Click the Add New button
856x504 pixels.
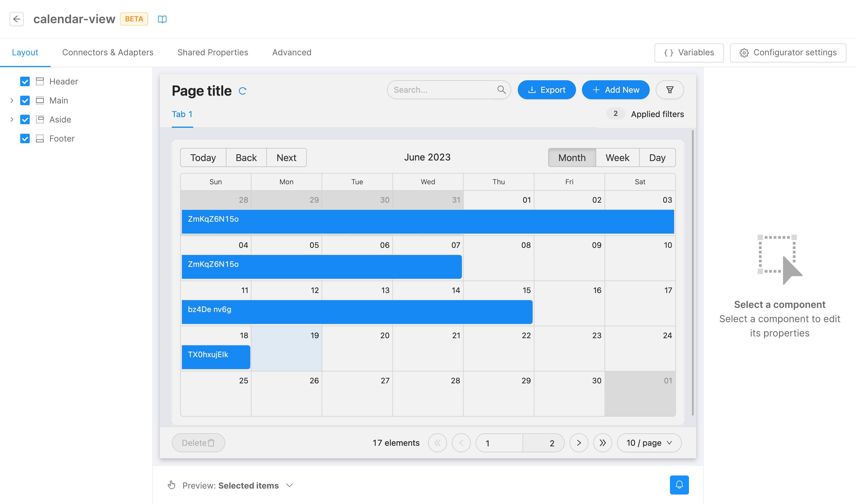tap(616, 90)
